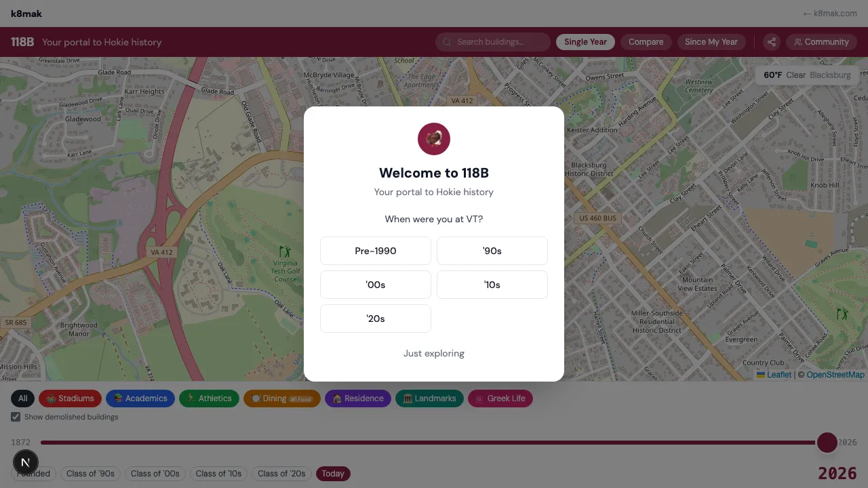This screenshot has height=488, width=868.
Task: Click the HokieBird avatar in welcome dialog
Action: (x=434, y=139)
